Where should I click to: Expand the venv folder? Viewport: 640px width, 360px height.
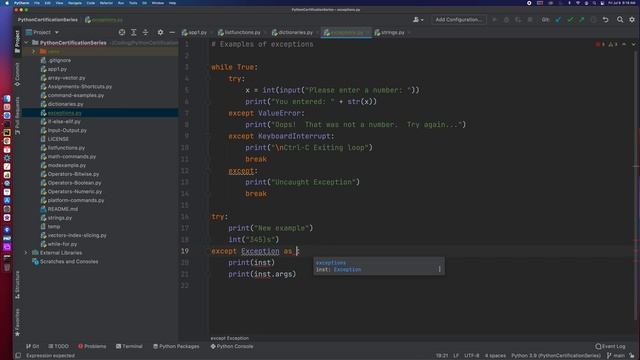34,51
